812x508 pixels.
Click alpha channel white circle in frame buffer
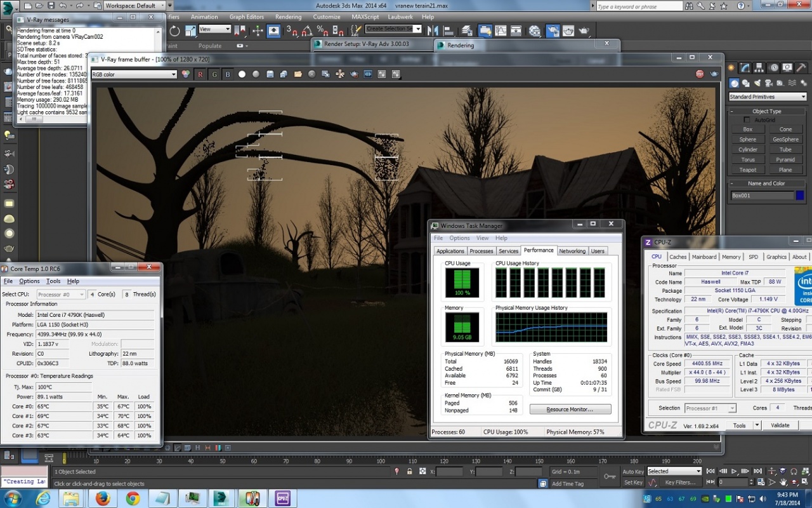(242, 74)
